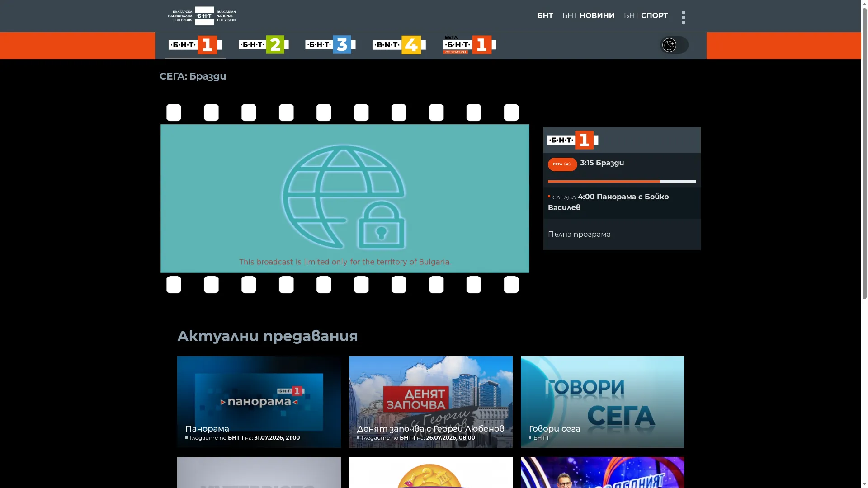Select the БНТ 1 channel tab
The height and width of the screenshot is (488, 868).
(x=195, y=45)
